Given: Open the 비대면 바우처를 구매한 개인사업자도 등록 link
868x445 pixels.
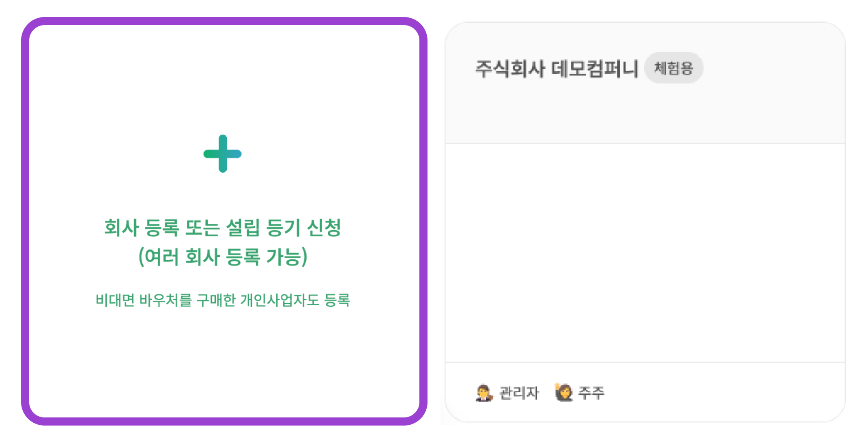Looking at the screenshot, I should pyautogui.click(x=222, y=300).
